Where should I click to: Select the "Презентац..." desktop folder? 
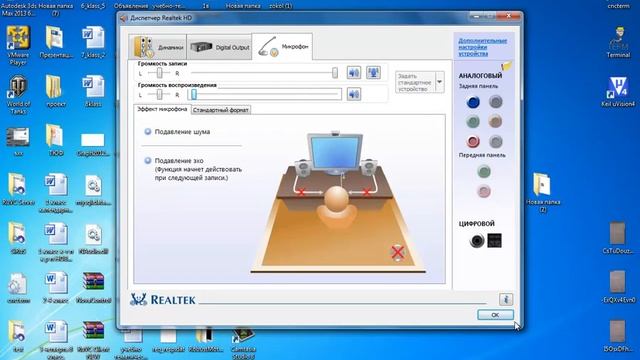click(x=56, y=42)
